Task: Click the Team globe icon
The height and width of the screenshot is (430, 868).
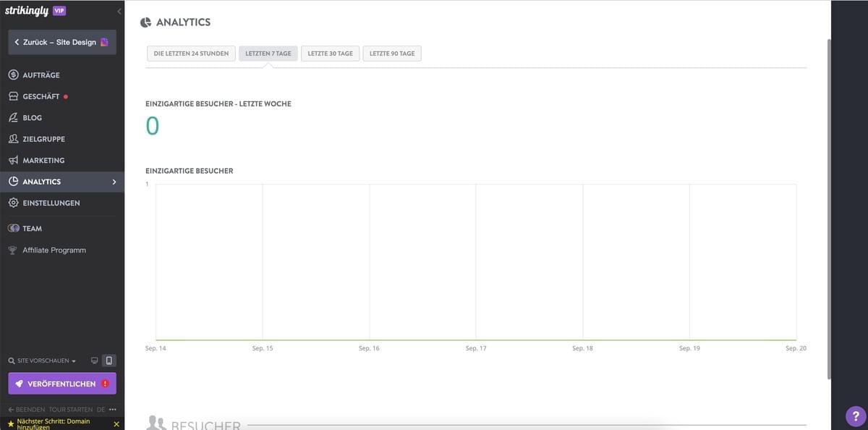Action: (12, 228)
